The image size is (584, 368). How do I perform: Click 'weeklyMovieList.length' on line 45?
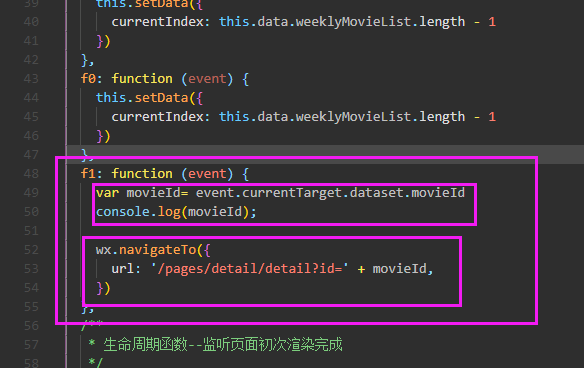click(380, 117)
